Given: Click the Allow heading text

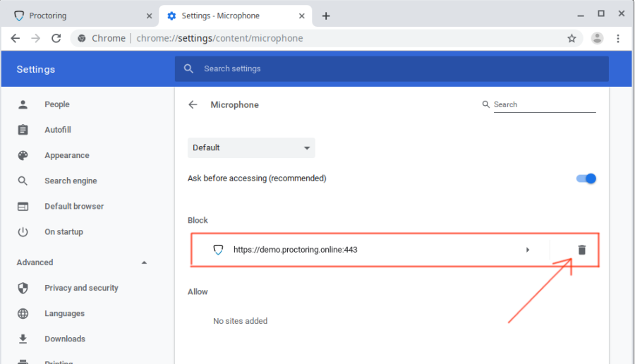Looking at the screenshot, I should tap(198, 292).
